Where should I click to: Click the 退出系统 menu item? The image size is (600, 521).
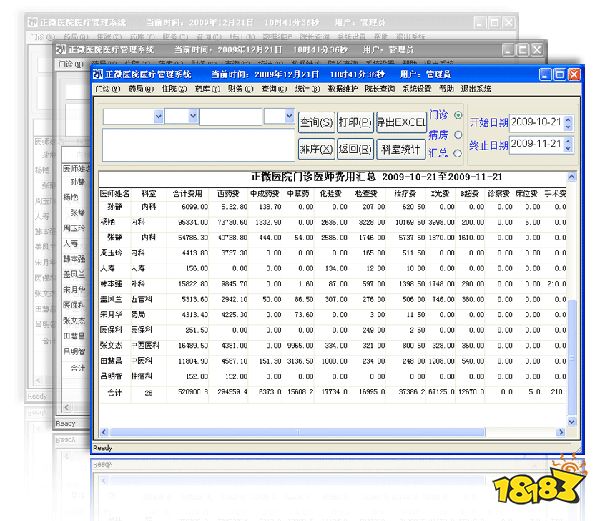pyautogui.click(x=473, y=89)
